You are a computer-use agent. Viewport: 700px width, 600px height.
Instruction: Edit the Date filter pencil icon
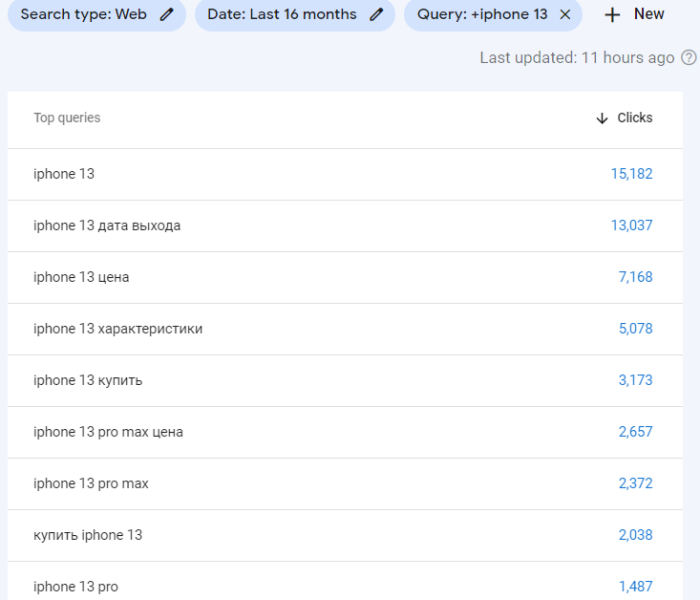click(x=376, y=14)
